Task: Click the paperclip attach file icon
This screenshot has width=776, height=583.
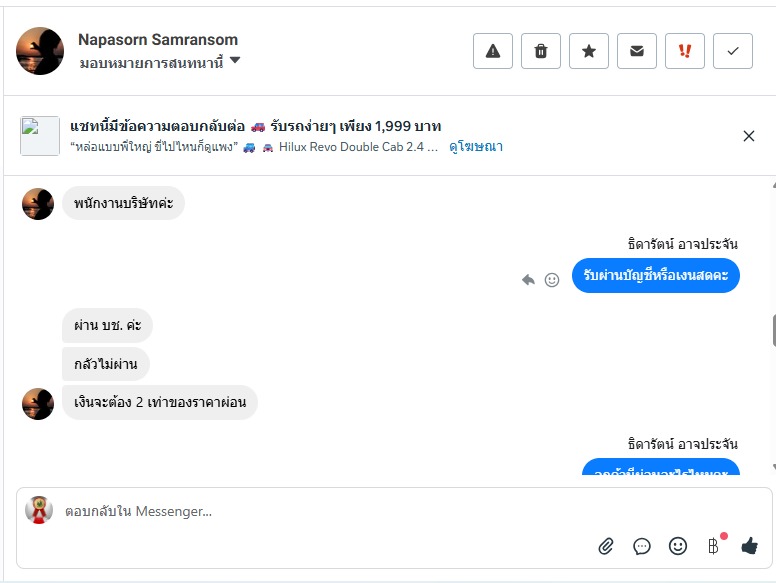Action: click(606, 546)
